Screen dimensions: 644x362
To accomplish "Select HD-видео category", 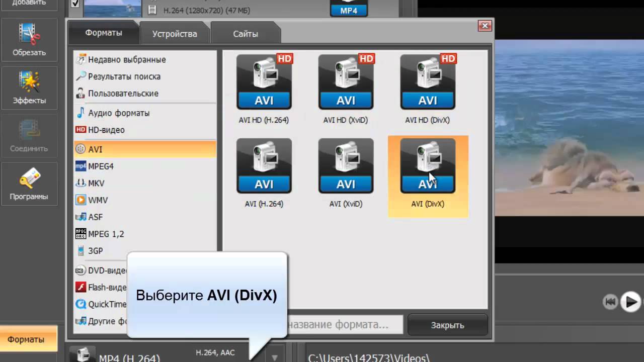I will [145, 130].
